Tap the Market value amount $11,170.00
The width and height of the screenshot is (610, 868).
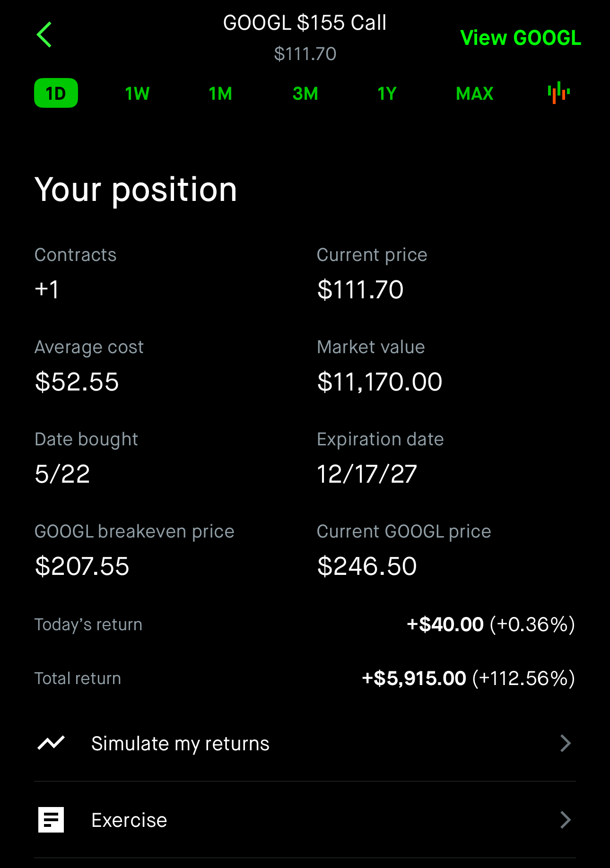click(380, 382)
